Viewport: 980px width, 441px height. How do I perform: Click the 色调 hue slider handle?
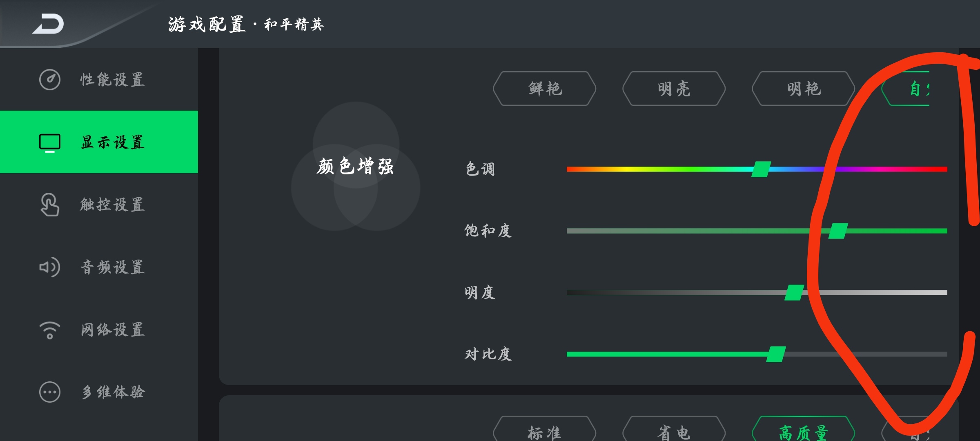[x=761, y=169]
